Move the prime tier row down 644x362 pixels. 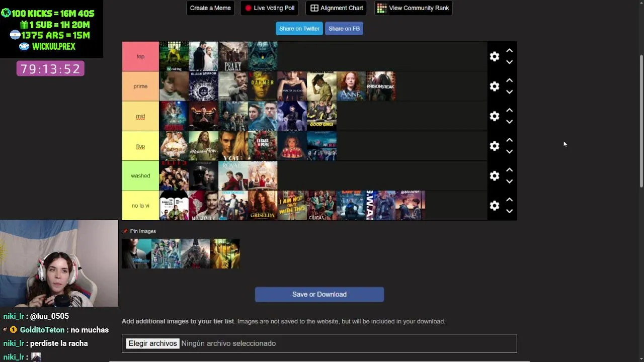[x=509, y=92]
